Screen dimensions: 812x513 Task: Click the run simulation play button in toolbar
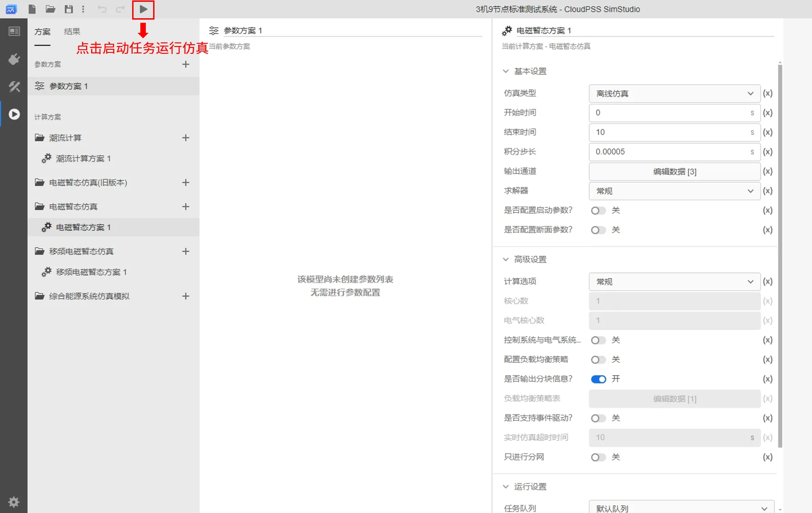tap(143, 9)
